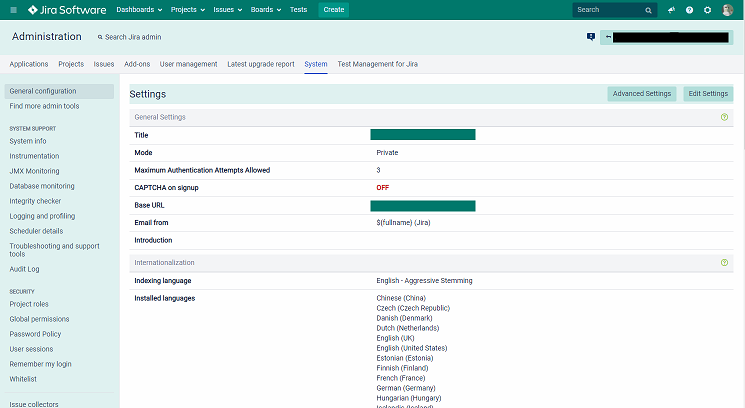
Task: Open the hamburger sidebar menu icon
Action: (x=13, y=10)
